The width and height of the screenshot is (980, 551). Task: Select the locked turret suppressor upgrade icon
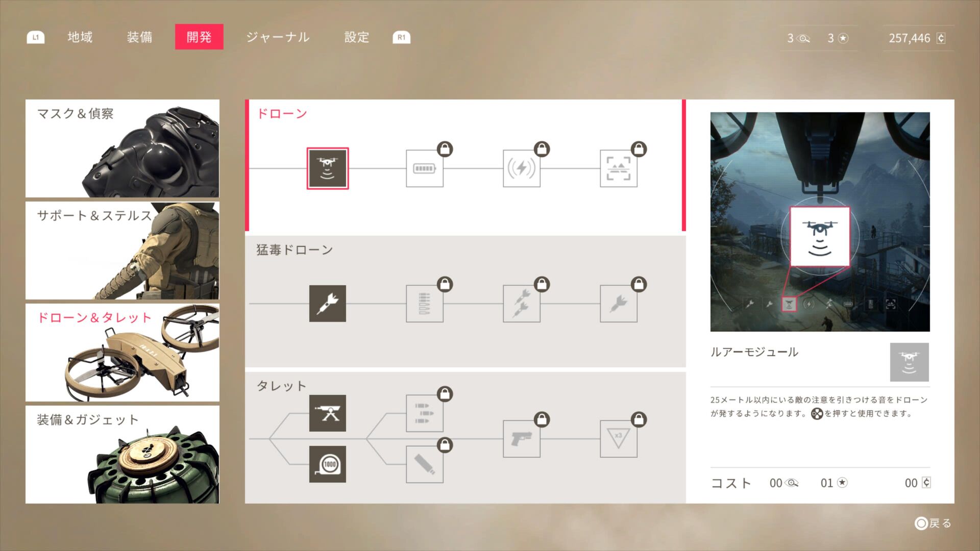[425, 464]
